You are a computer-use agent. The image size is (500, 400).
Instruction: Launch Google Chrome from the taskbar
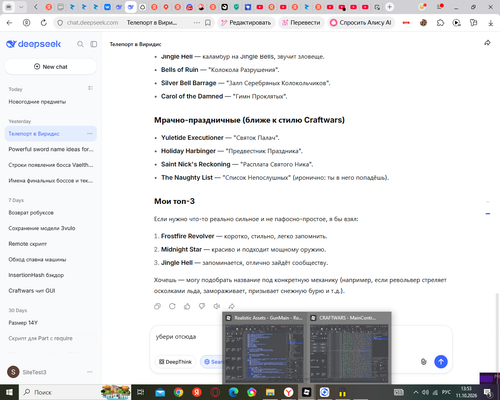click(178, 392)
